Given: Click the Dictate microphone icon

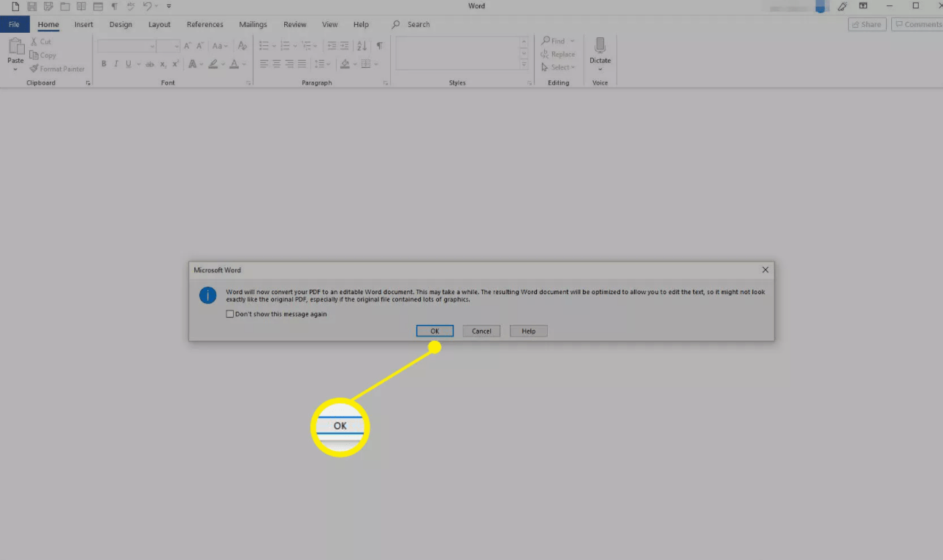Looking at the screenshot, I should point(600,46).
